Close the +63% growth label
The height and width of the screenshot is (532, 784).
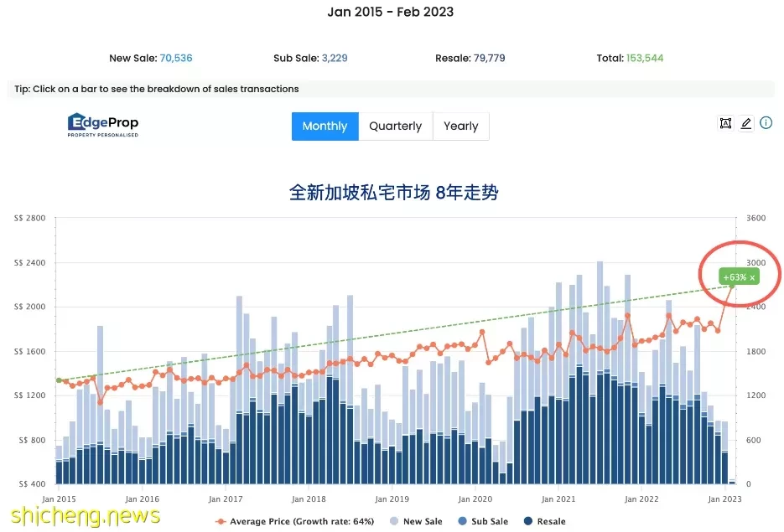pyautogui.click(x=752, y=278)
